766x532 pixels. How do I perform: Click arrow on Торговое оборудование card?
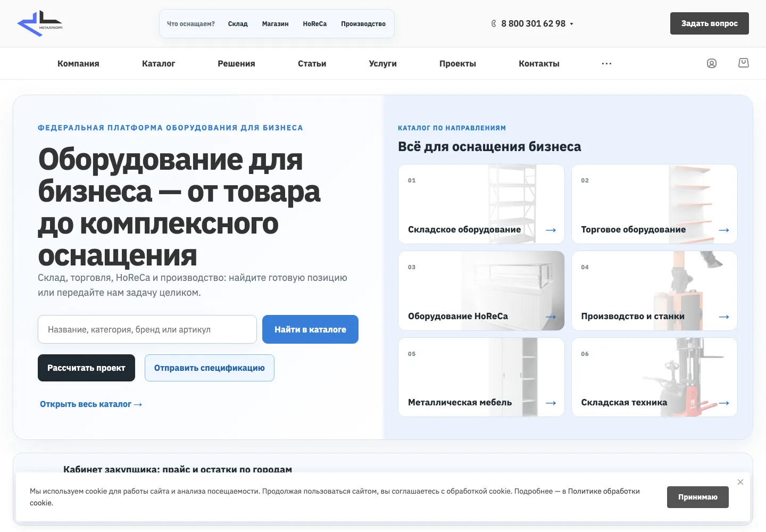point(724,230)
